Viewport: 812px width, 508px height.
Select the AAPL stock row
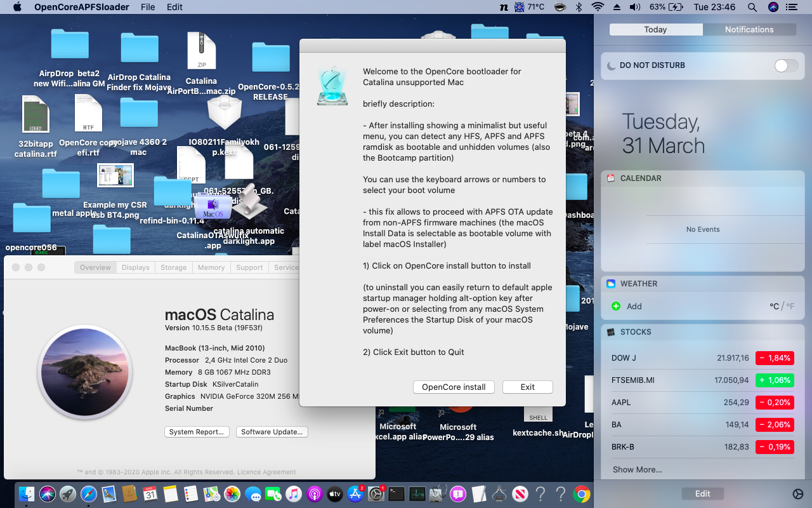click(702, 403)
